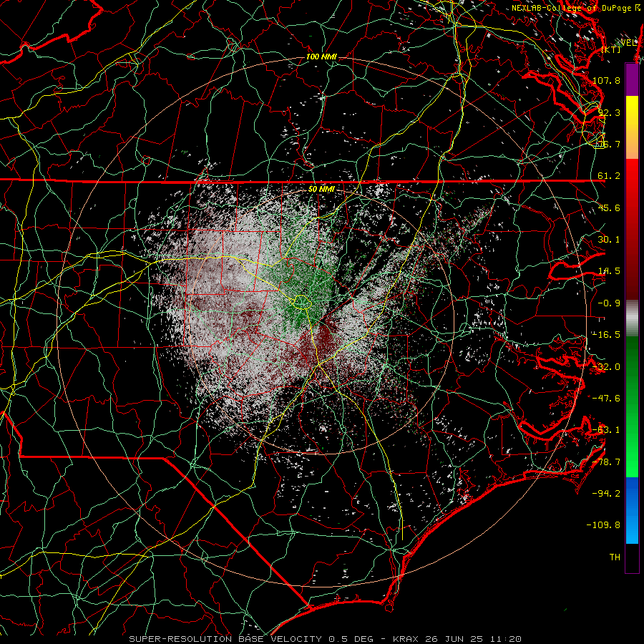Select the 61.2 velocity scale value
Image resolution: width=644 pixels, height=644 pixels.
[609, 176]
